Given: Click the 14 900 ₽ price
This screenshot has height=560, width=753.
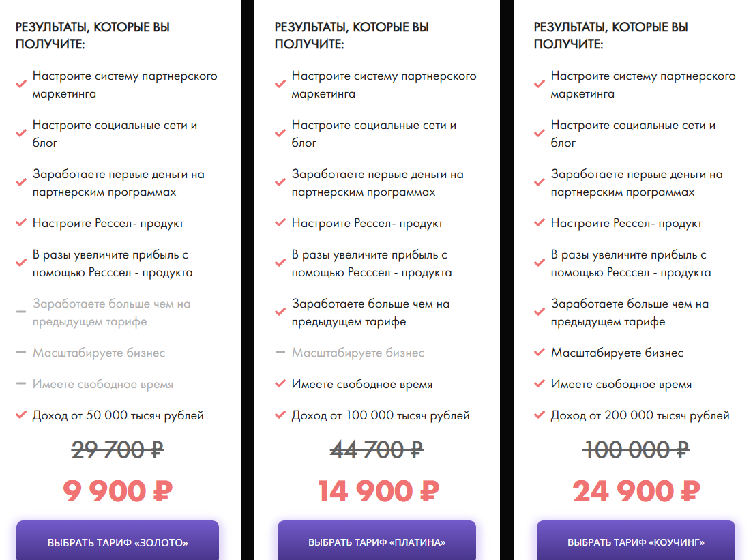Looking at the screenshot, I should click(378, 491).
